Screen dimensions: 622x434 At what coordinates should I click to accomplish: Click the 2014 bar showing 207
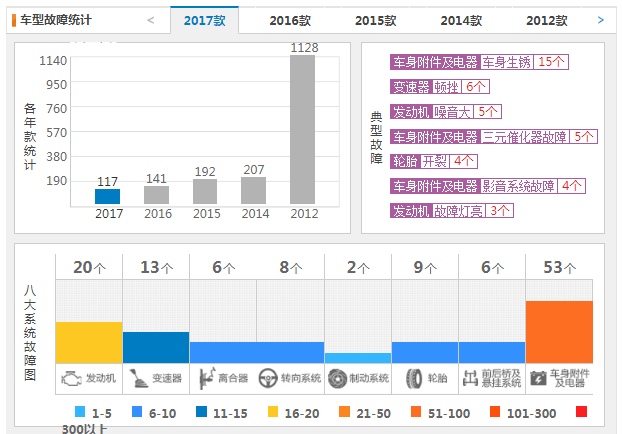pyautogui.click(x=253, y=191)
